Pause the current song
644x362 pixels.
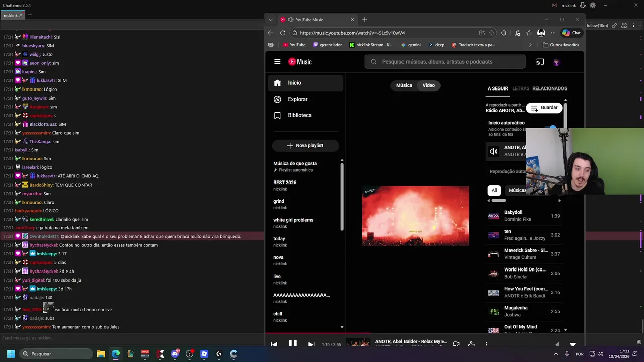click(x=292, y=344)
